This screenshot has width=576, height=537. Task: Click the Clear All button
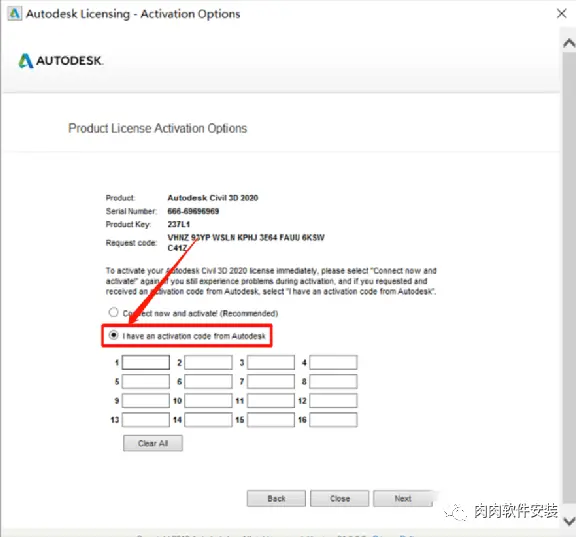coord(153,443)
